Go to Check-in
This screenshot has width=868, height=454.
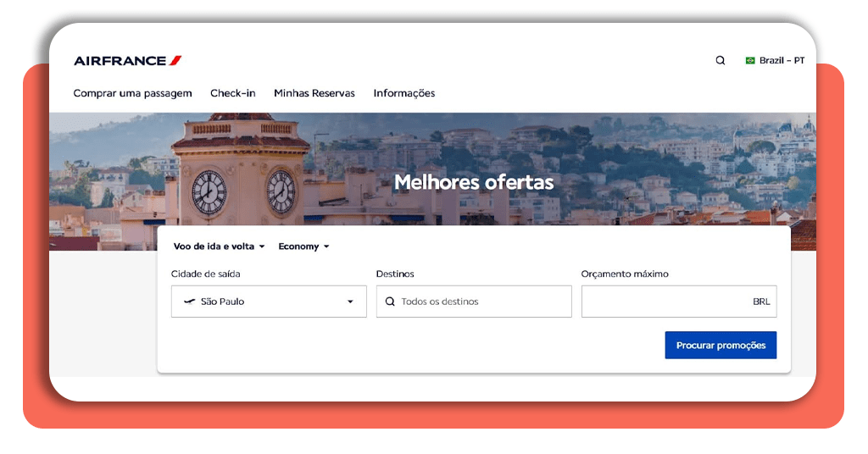click(233, 93)
